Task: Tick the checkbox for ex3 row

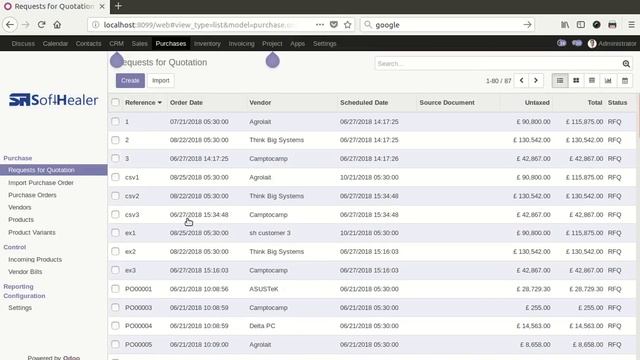Action: (116, 270)
